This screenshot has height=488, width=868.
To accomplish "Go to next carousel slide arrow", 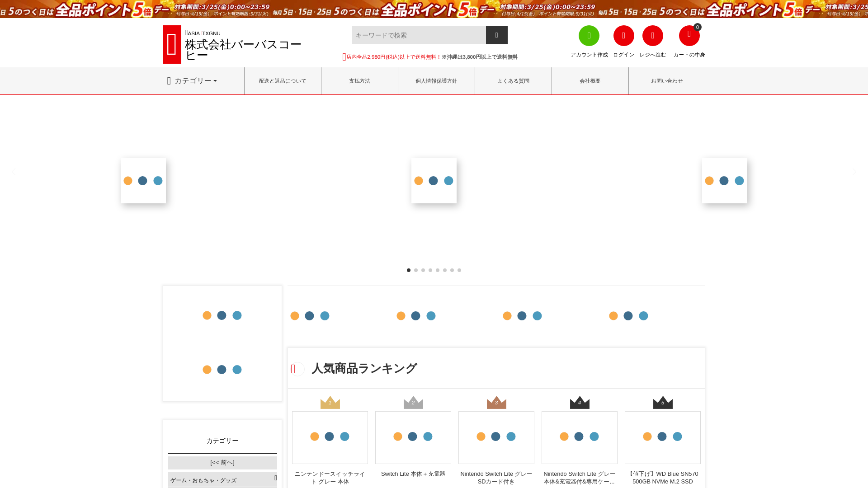I will pyautogui.click(x=855, y=172).
